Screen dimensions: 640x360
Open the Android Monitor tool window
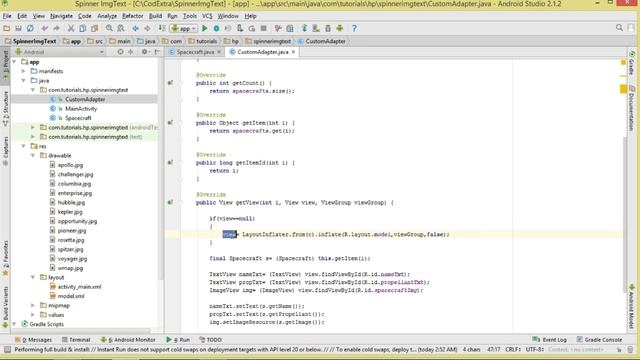point(128,340)
